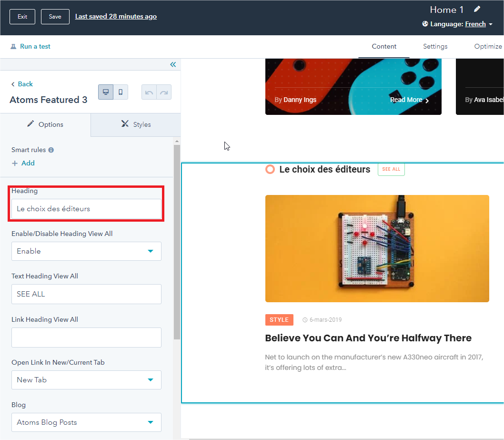Switch to desktop preview icon
504x440 pixels.
tap(106, 92)
